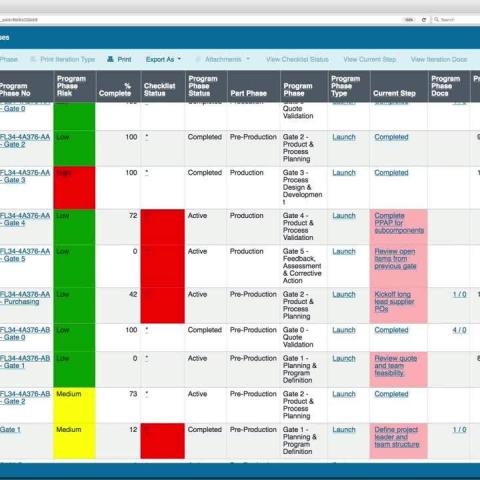The height and width of the screenshot is (480, 480).
Task: Open the FL34-4A376-AA - Gate 4 link
Action: click(25, 219)
